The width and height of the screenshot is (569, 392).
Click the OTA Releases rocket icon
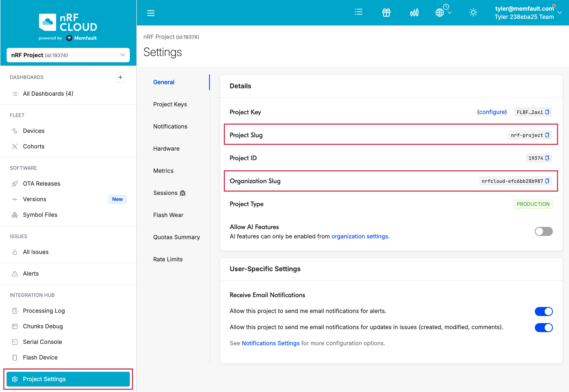point(15,184)
